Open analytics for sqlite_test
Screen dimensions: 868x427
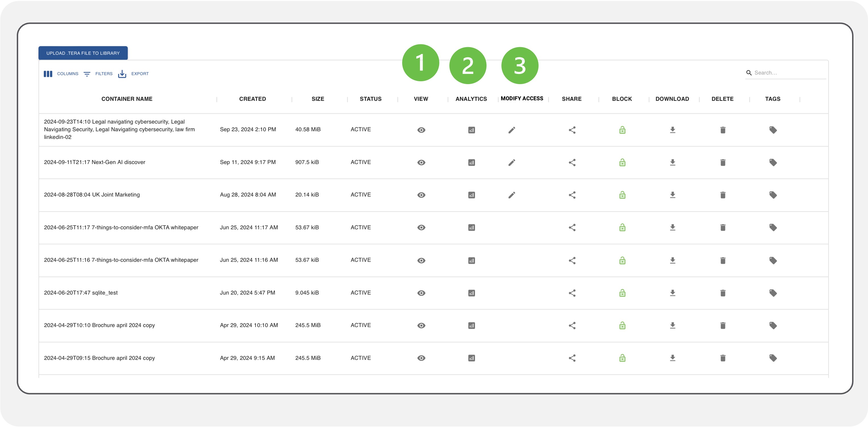click(472, 293)
